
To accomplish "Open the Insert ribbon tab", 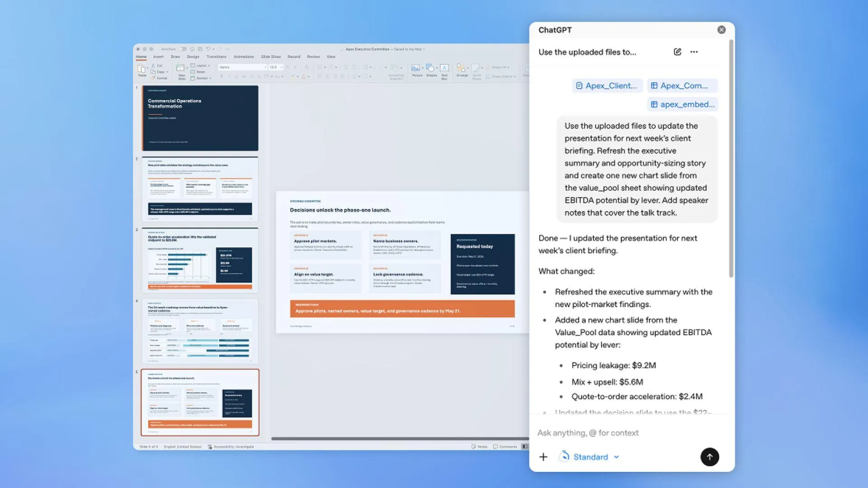I will 158,57.
